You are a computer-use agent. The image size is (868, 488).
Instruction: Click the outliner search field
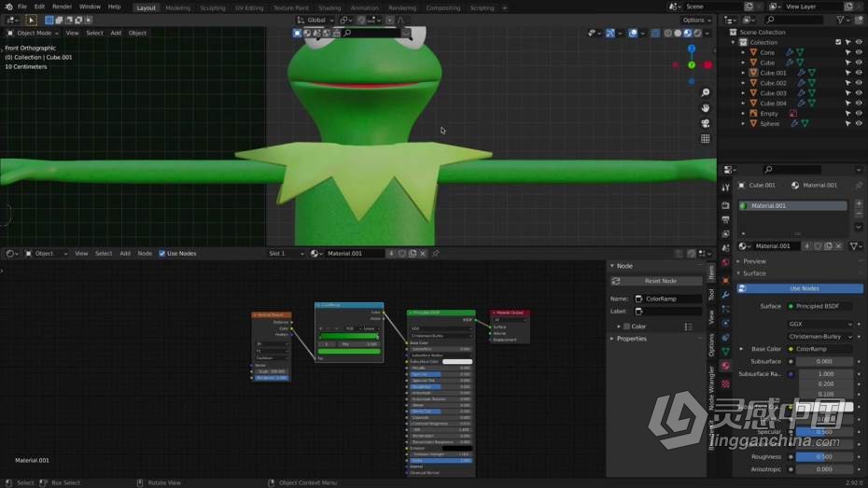[794, 20]
